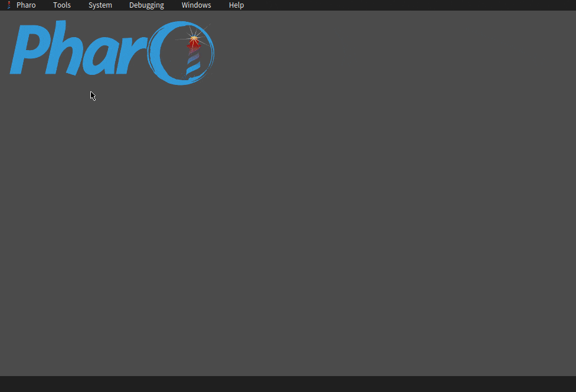Click the small lighthouse icon in menu bar

9,5
